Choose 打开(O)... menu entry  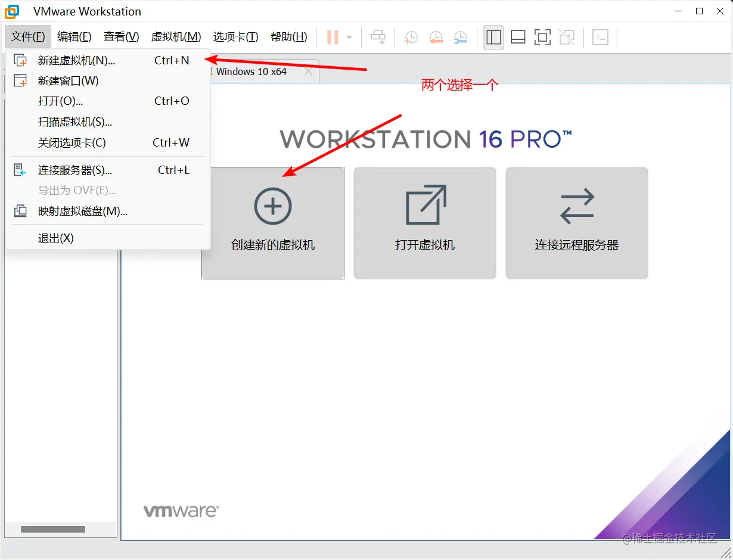click(x=108, y=101)
